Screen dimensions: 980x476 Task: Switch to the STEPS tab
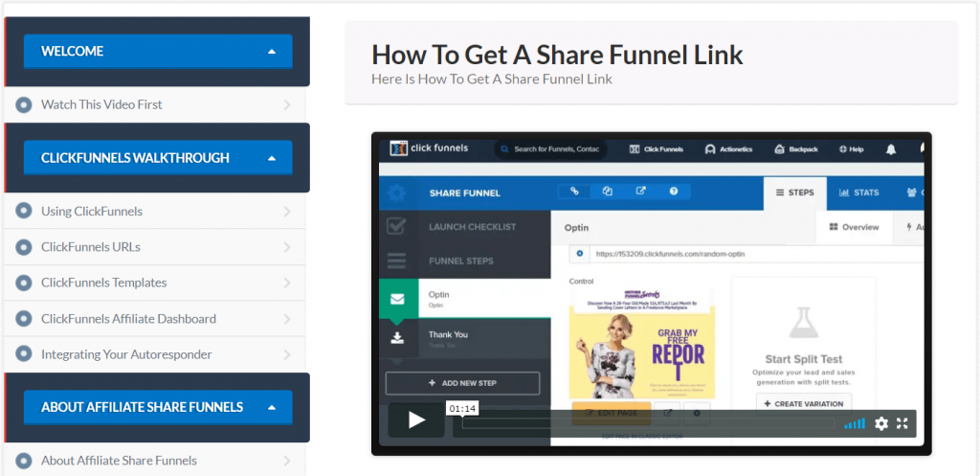tap(795, 193)
